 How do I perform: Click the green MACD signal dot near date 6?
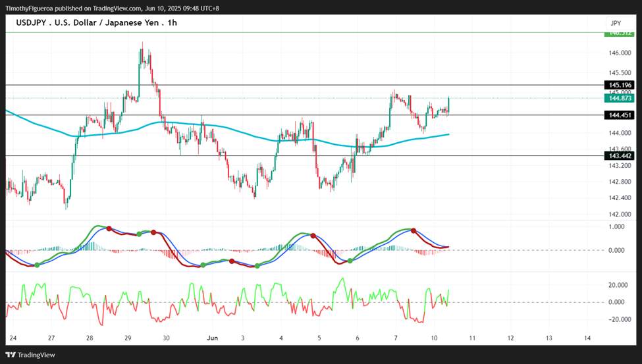point(350,261)
